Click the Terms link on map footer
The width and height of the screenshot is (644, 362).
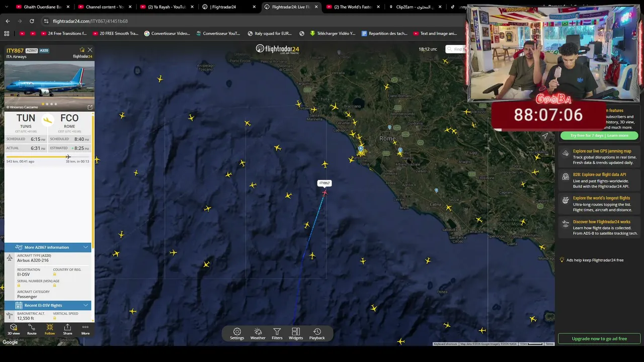[549, 344]
